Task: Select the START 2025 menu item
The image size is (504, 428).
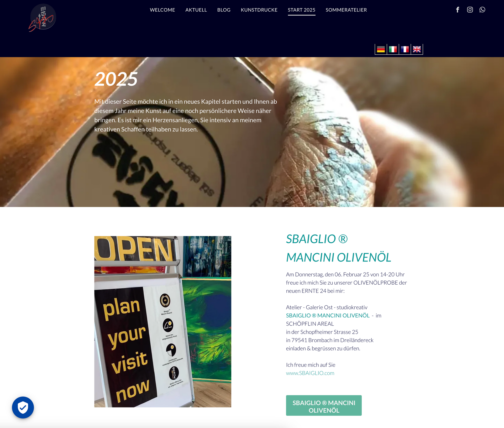Action: tap(301, 10)
